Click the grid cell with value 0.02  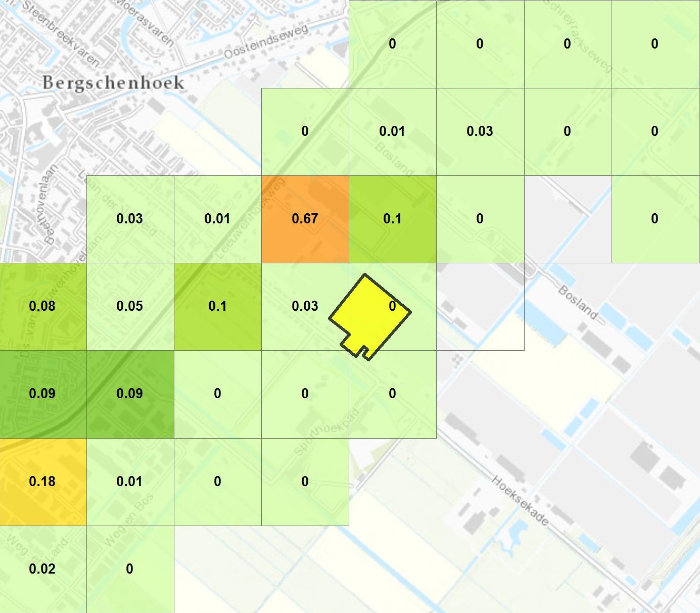tap(43, 569)
